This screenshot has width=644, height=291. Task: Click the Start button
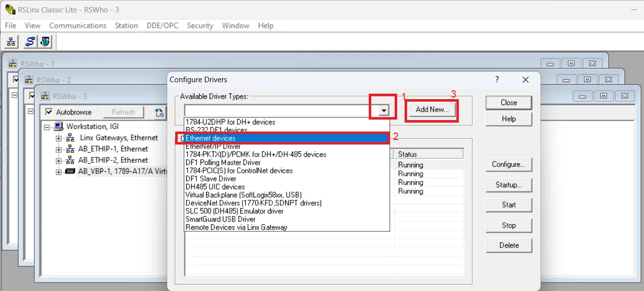coord(509,205)
